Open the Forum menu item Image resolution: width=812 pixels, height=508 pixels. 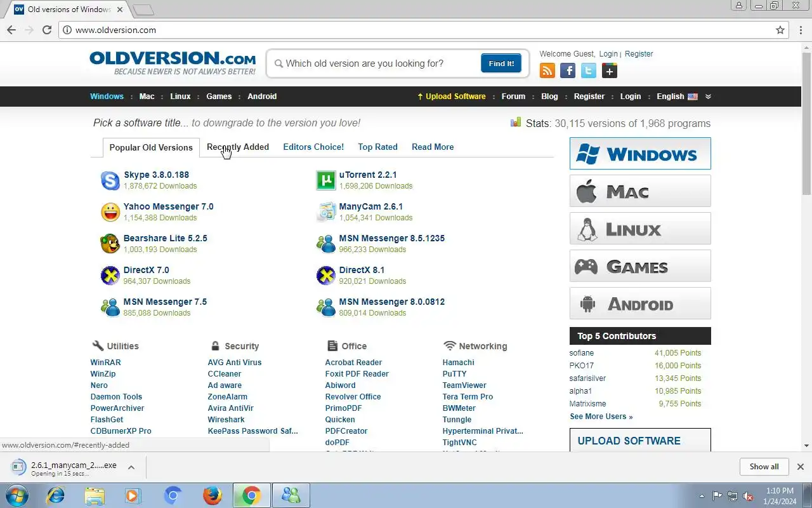click(513, 97)
